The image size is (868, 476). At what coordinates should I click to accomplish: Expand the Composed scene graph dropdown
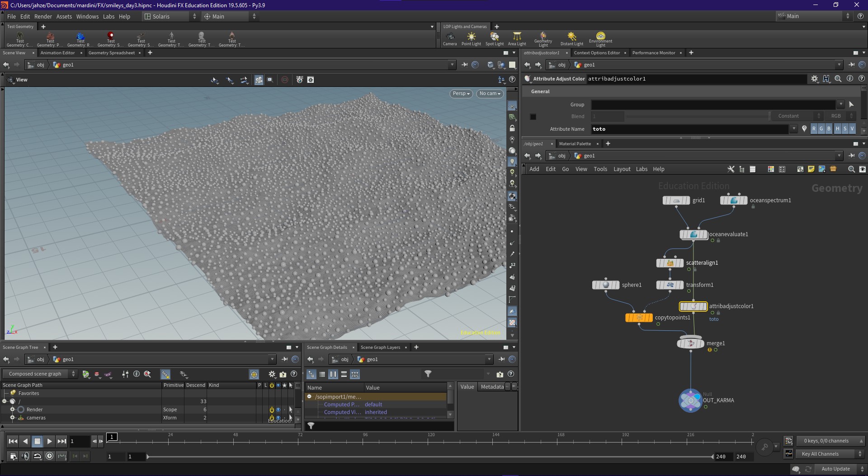click(39, 374)
